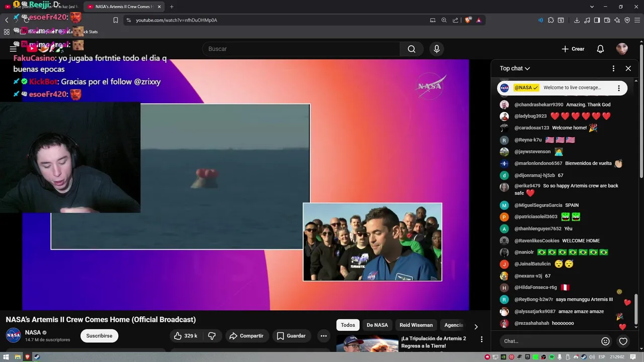Open the Brave VPN shield icon

[x=627, y=20]
